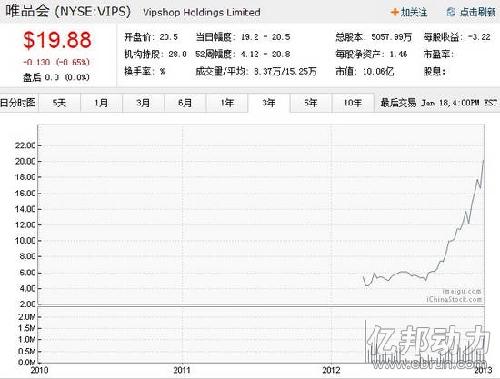The height and width of the screenshot is (379, 500).
Task: Select the 日分时图 intraday chart tab
Action: coord(19,103)
